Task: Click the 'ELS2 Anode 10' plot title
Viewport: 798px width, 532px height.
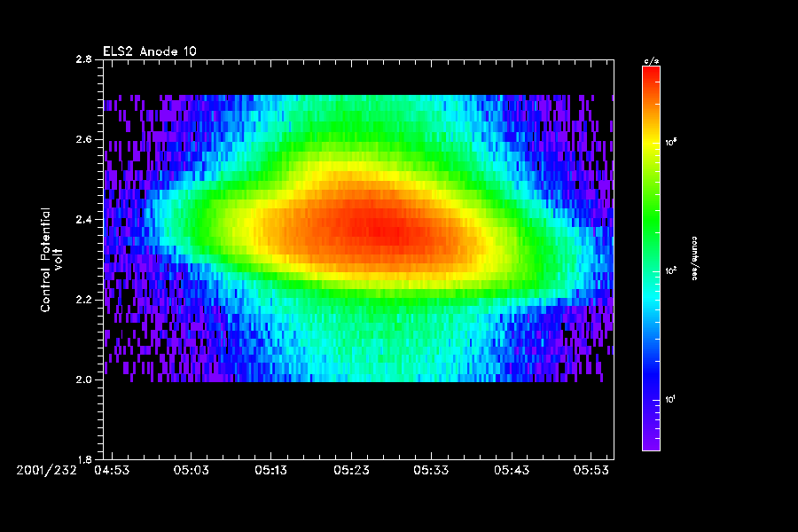Action: coord(150,51)
